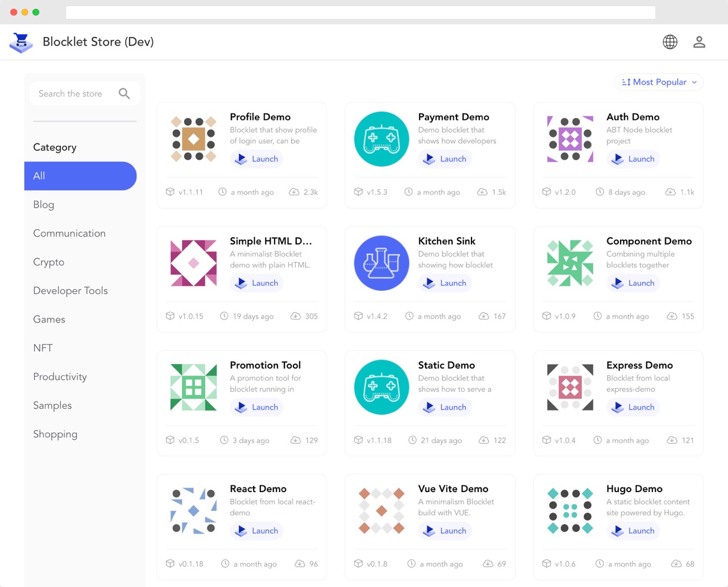Click the gamepad icon on Payment Demo
728x587 pixels.
(381, 138)
